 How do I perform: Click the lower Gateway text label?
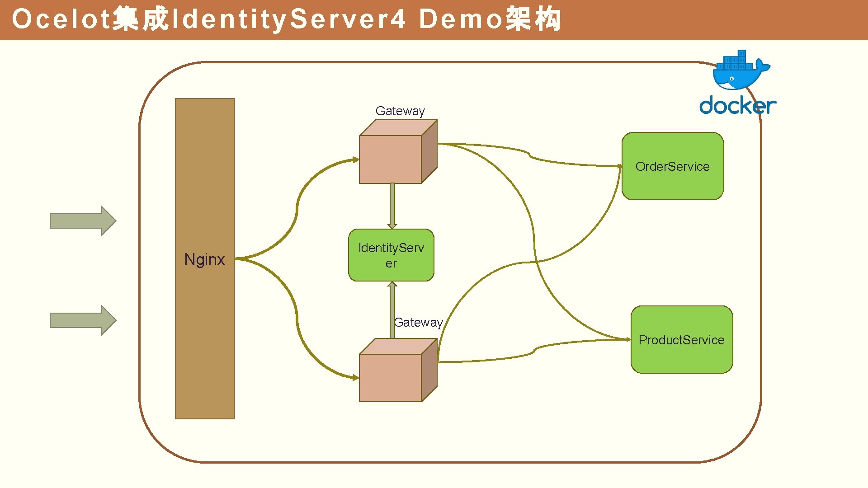[418, 322]
